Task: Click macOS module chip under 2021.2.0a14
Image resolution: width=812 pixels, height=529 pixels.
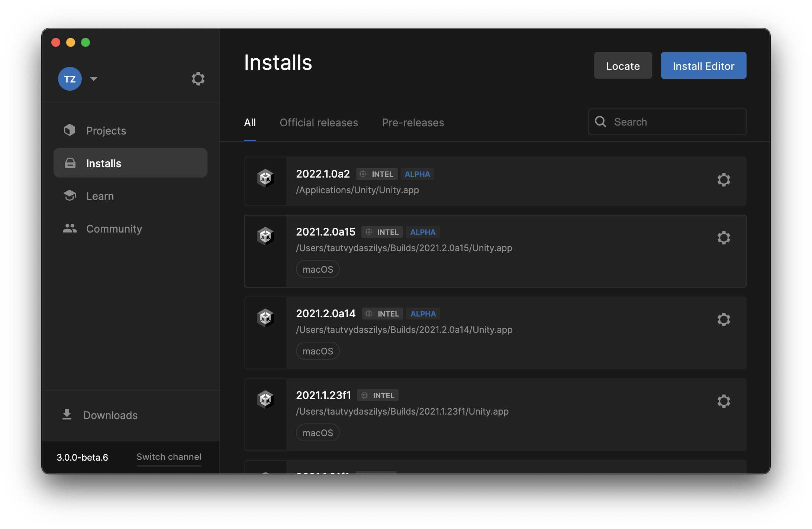Action: coord(318,351)
